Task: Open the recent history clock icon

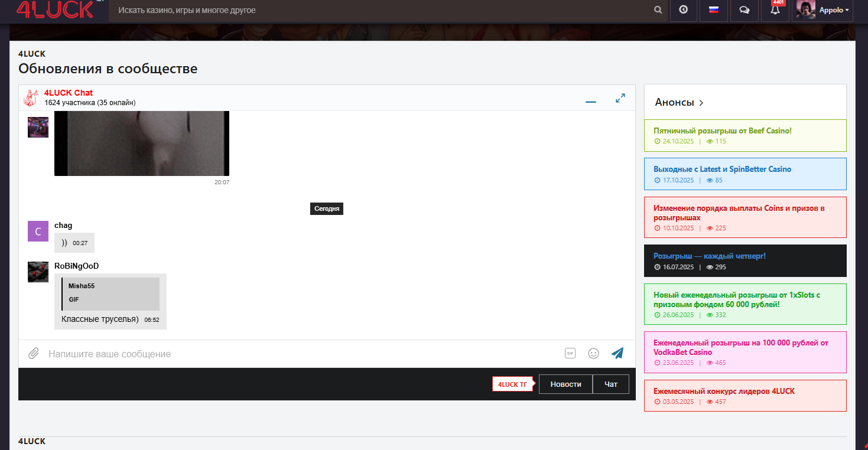Action: 684,10
